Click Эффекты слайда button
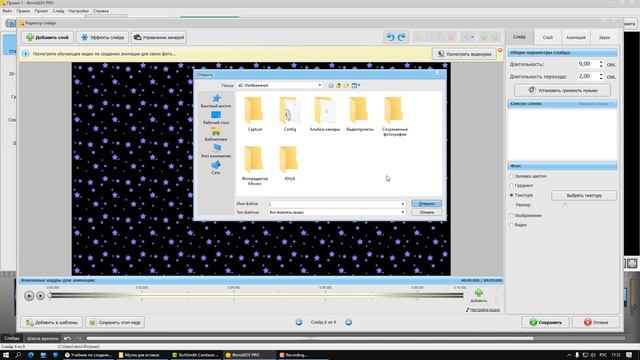The image size is (640, 360). [x=102, y=37]
